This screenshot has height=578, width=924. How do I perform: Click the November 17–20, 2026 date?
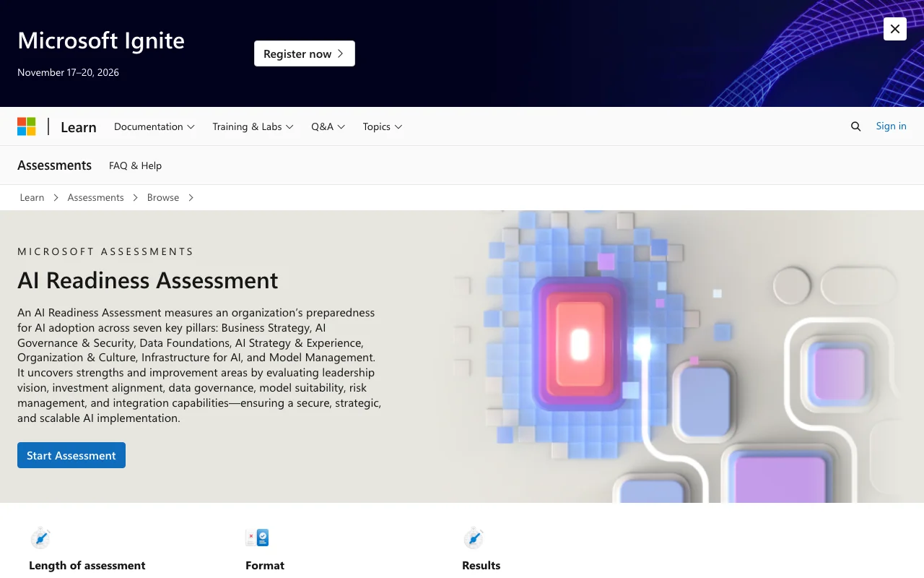pyautogui.click(x=68, y=72)
